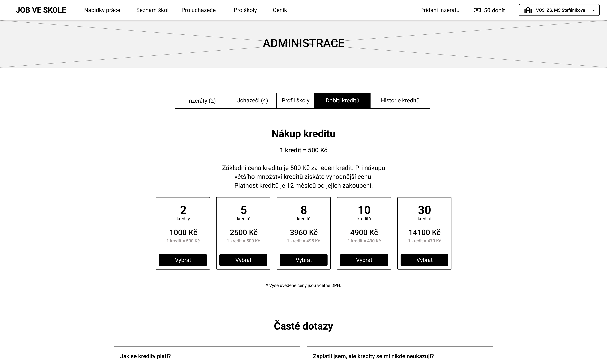
Task: Go to Ceník
Action: coord(280,10)
